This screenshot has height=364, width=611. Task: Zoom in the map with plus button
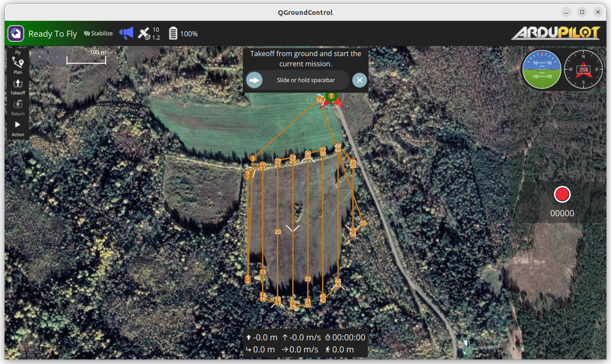(x=40, y=57)
